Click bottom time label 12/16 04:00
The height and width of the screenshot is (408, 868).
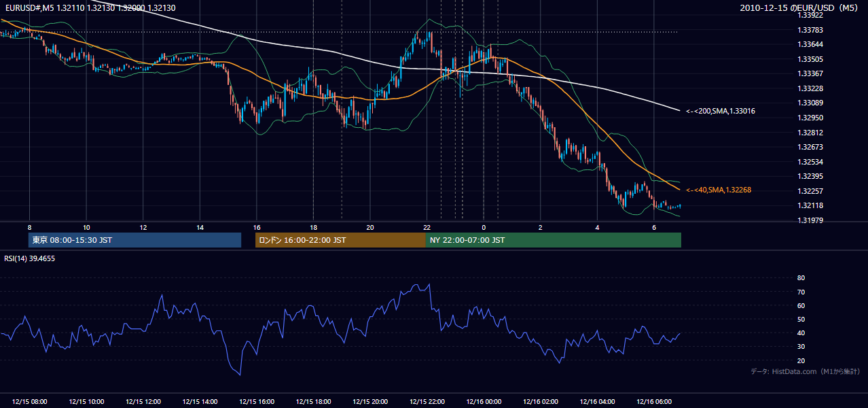click(597, 402)
